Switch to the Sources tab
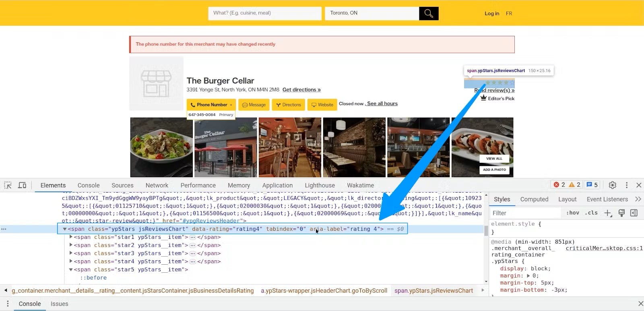This screenshot has width=644, height=311. click(122, 185)
